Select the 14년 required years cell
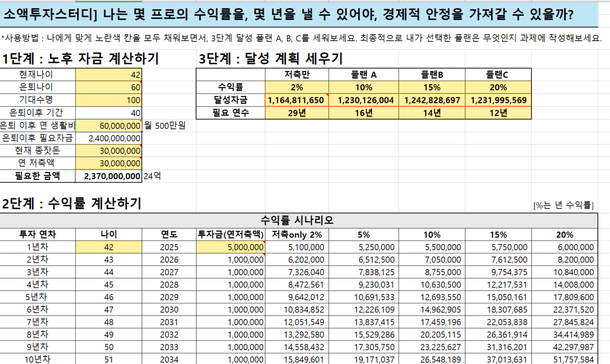Screen dimensions: 610x364 click(432, 113)
